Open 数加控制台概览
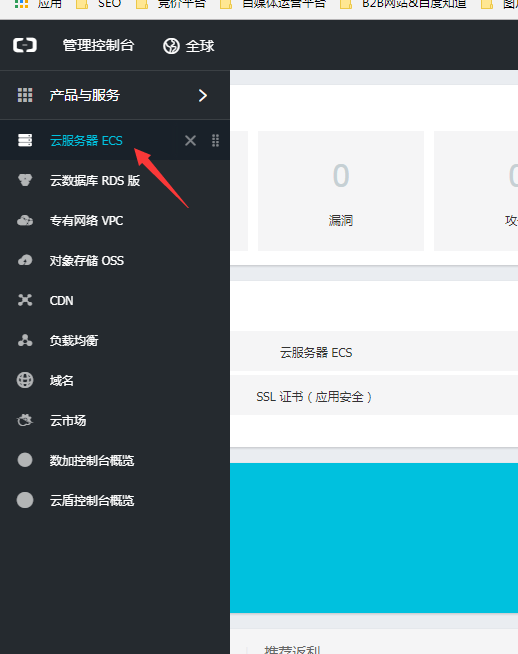518x654 pixels. coord(92,460)
